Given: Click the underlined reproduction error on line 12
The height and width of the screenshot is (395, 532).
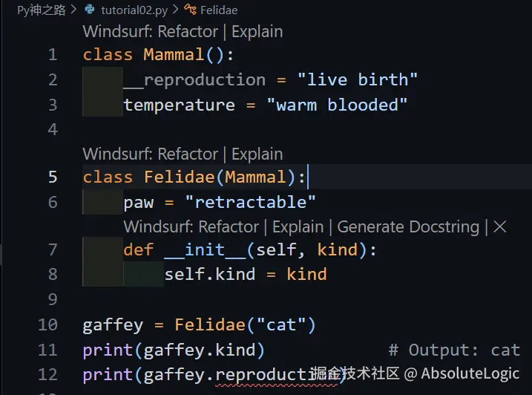Looking at the screenshot, I should pyautogui.click(x=277, y=375).
